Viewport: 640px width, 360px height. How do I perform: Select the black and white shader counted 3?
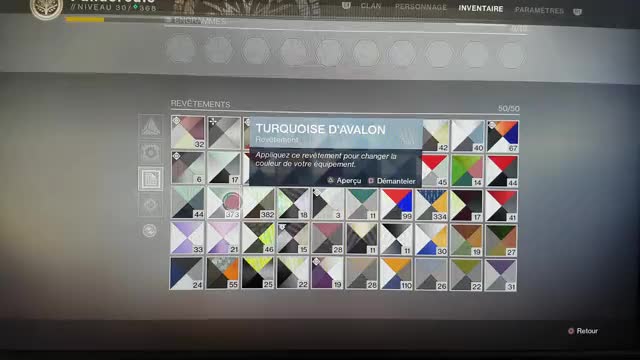[x=328, y=204]
